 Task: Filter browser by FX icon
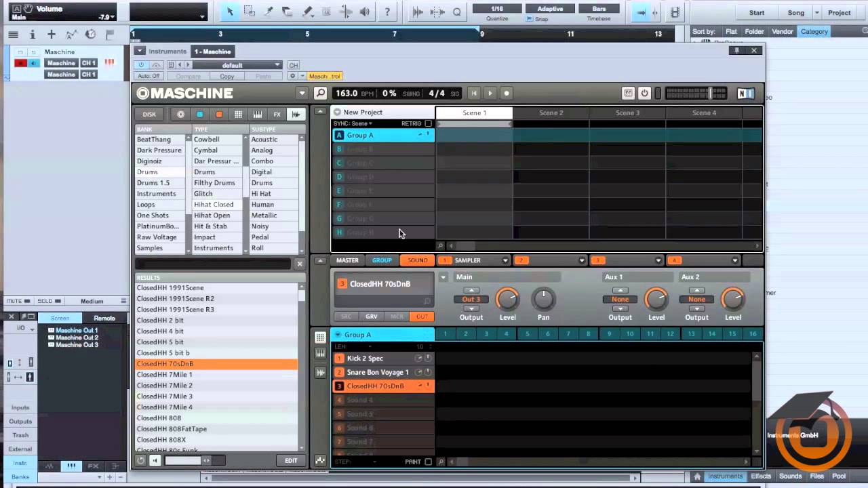[x=277, y=115]
